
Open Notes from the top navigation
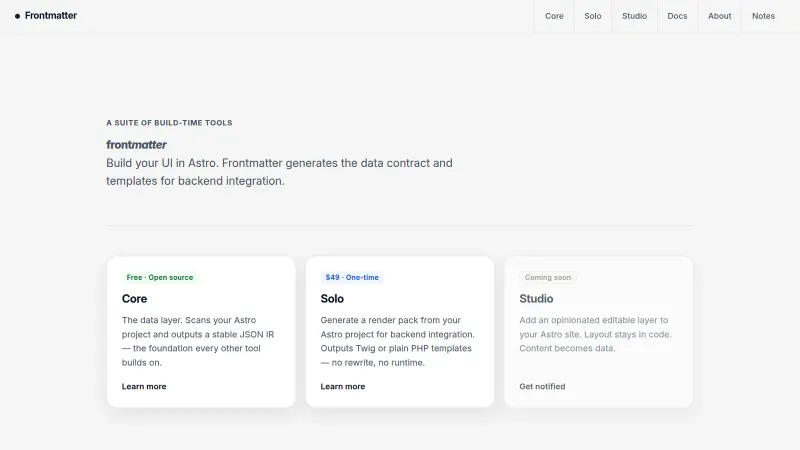(x=763, y=16)
